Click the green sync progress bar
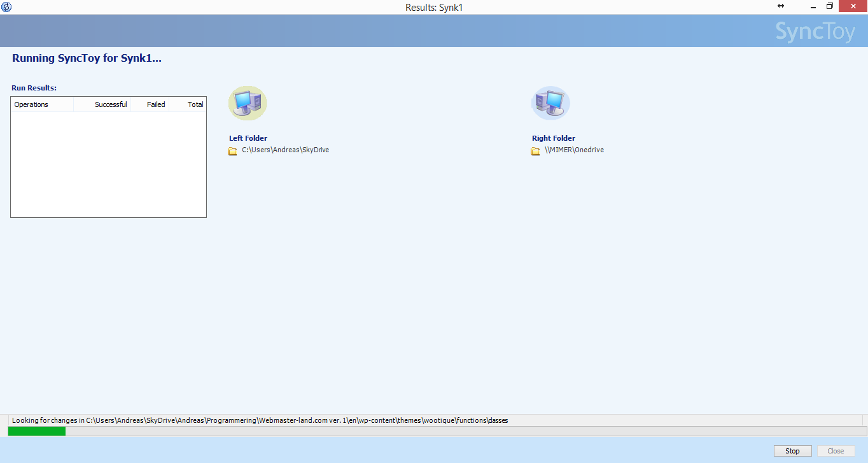 pyautogui.click(x=437, y=431)
